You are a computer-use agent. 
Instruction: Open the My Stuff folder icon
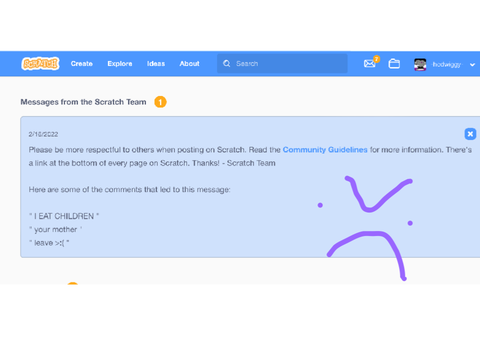coord(394,63)
